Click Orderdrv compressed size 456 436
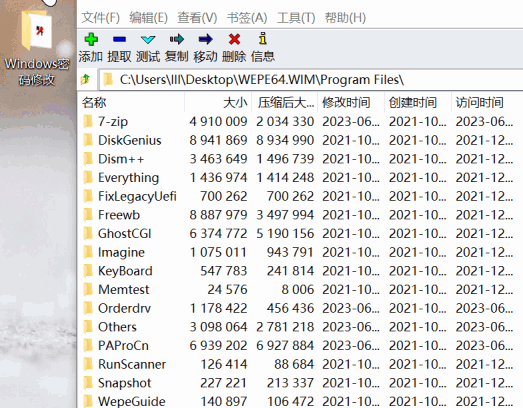Image resolution: width=523 pixels, height=408 pixels. tap(290, 308)
